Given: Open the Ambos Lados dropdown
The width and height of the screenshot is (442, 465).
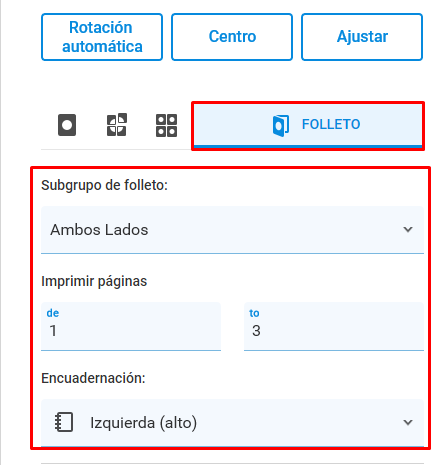Looking at the screenshot, I should click(x=232, y=230).
